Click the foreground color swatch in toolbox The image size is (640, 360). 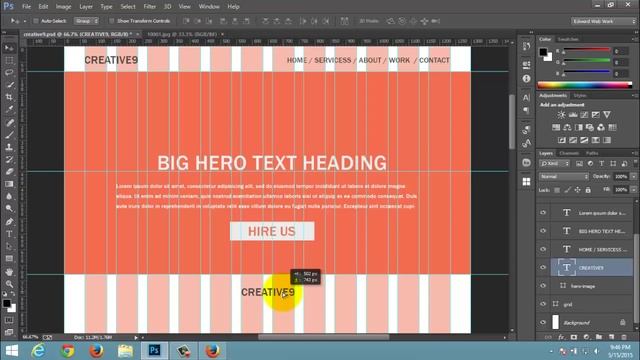[x=7, y=304]
